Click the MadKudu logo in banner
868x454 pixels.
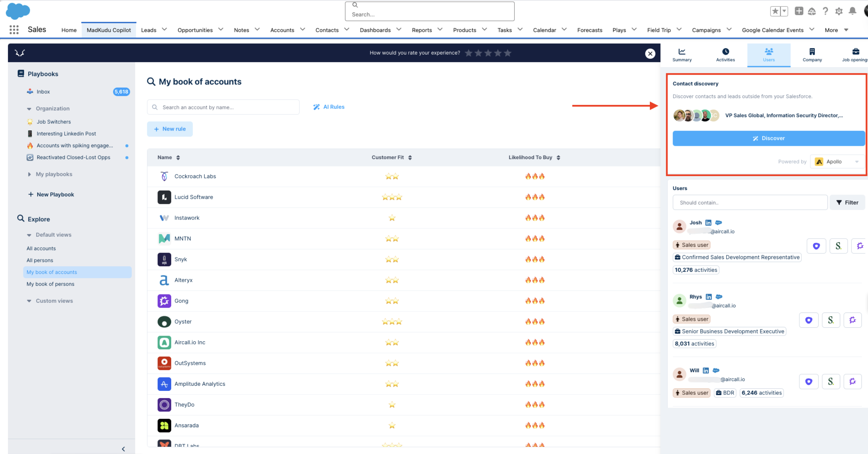pos(20,53)
